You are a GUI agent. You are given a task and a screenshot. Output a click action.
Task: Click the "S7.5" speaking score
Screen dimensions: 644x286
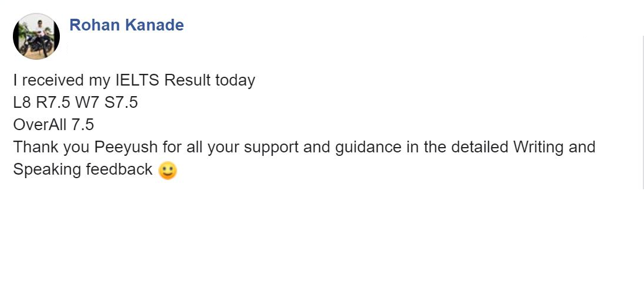[x=121, y=103]
